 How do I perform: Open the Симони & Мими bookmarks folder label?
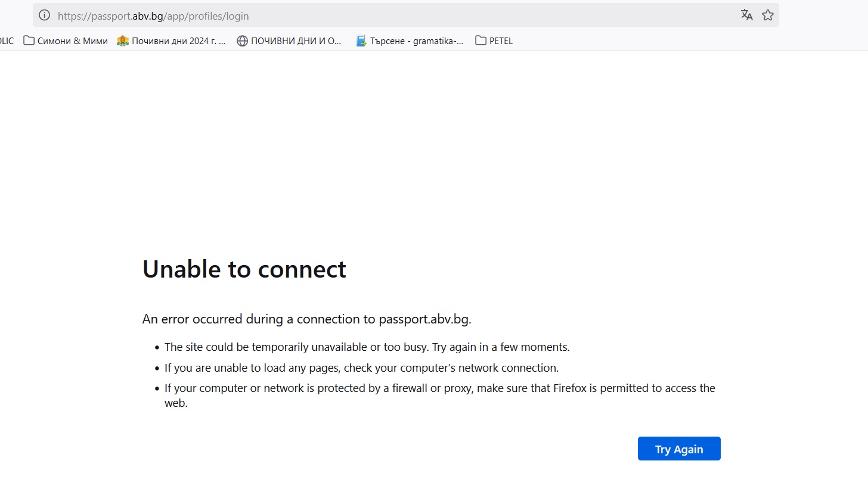pos(72,41)
